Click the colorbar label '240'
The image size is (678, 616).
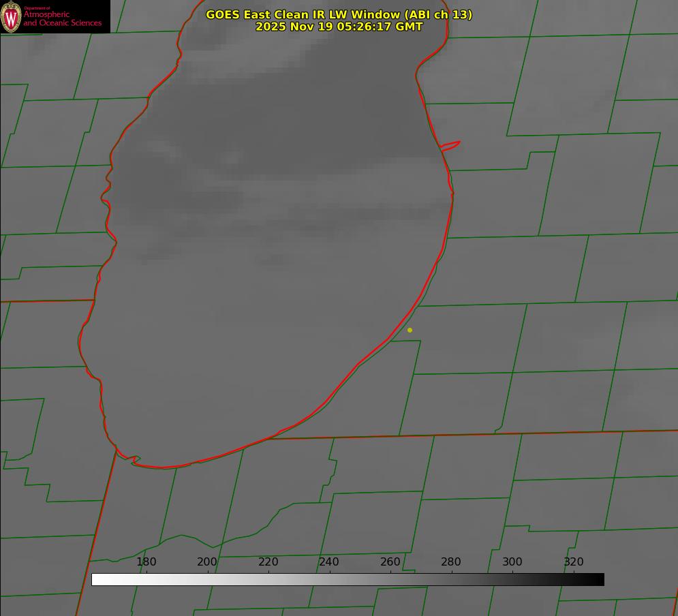click(329, 561)
